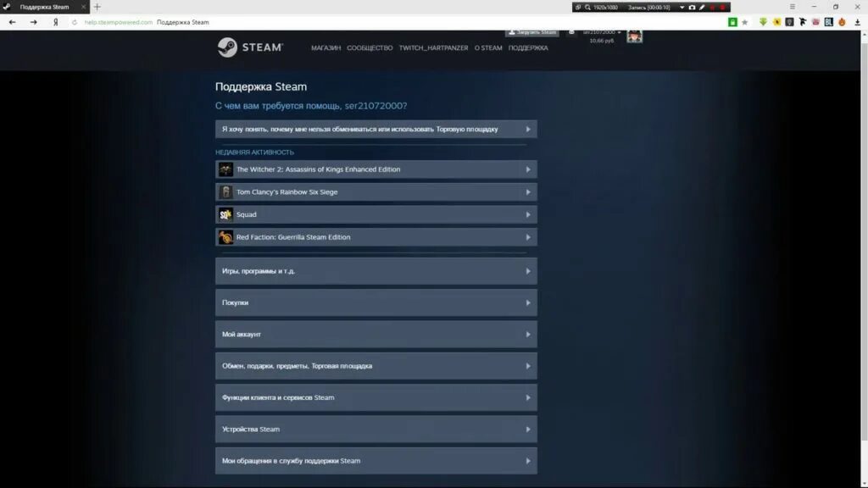Click the 'Загрузить Steam' install button
This screenshot has width=868, height=488.
(532, 33)
